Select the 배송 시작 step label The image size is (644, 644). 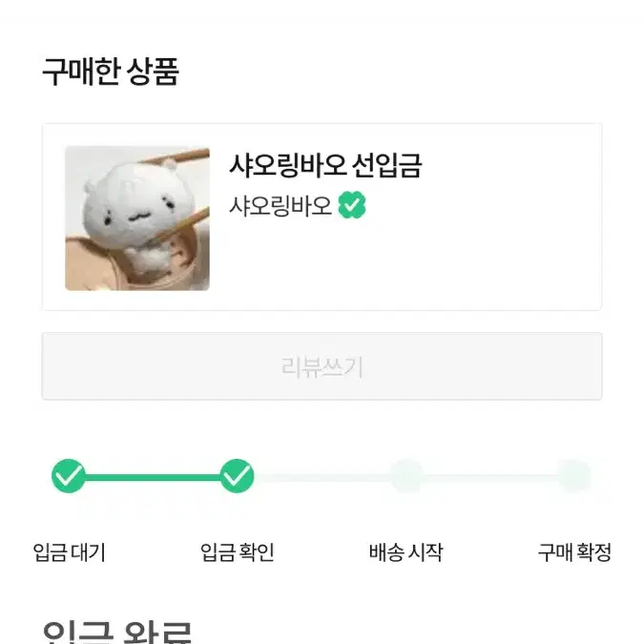(x=405, y=552)
